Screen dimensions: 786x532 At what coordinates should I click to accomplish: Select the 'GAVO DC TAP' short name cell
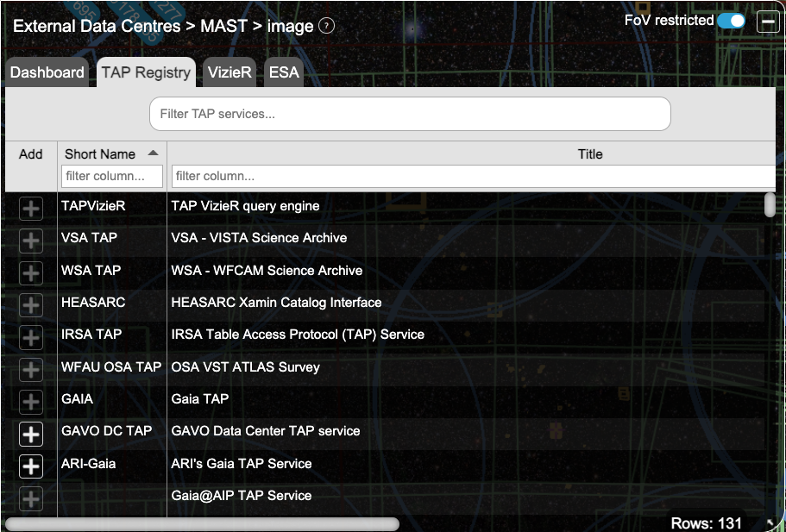tap(106, 431)
